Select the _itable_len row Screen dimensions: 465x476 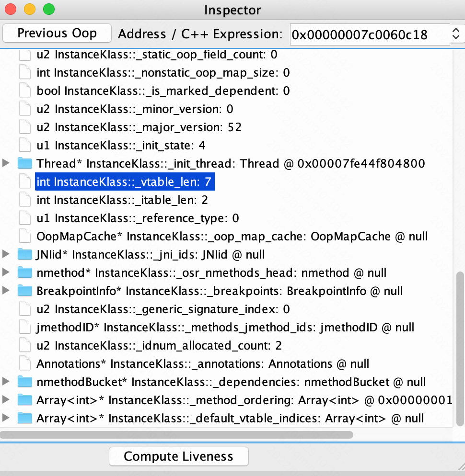(122, 200)
